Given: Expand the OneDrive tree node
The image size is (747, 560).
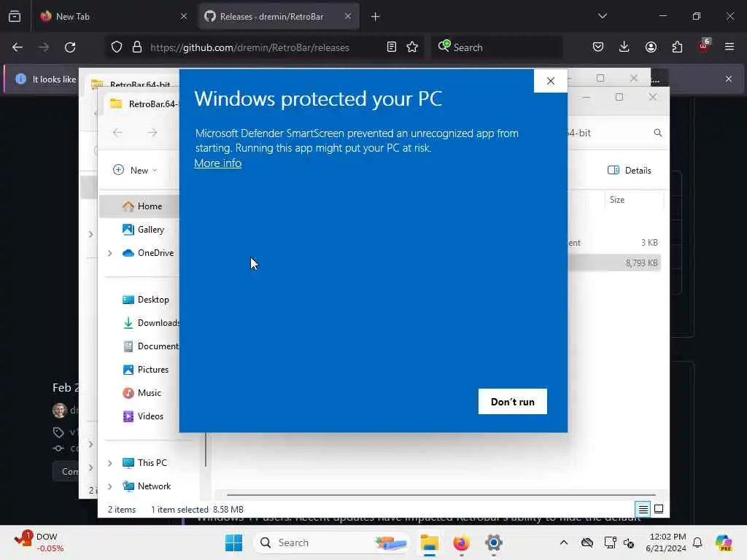Looking at the screenshot, I should point(110,253).
